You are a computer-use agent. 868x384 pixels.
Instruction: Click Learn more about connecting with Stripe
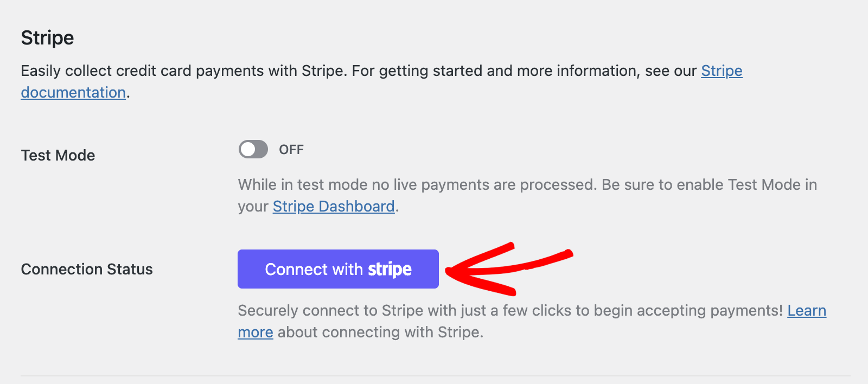point(807,311)
